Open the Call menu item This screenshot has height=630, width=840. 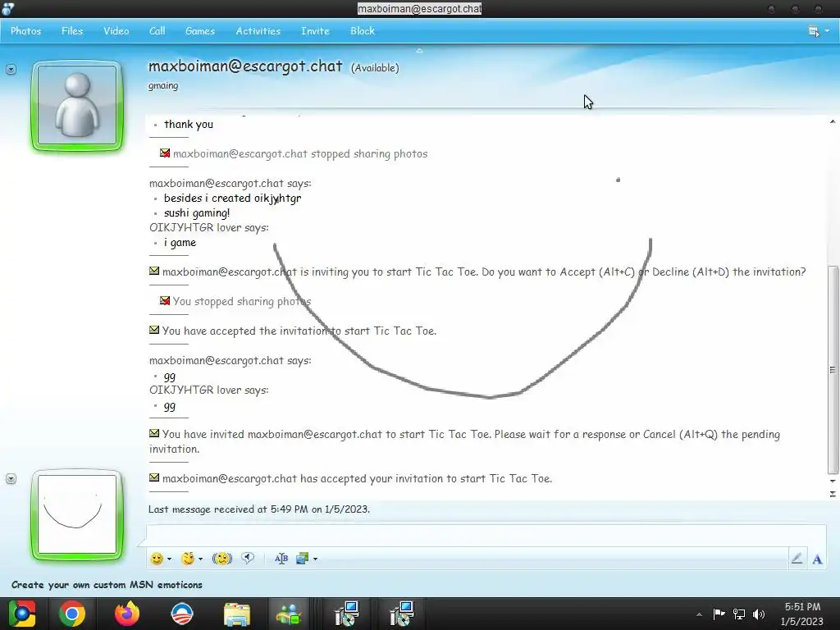[x=157, y=31]
